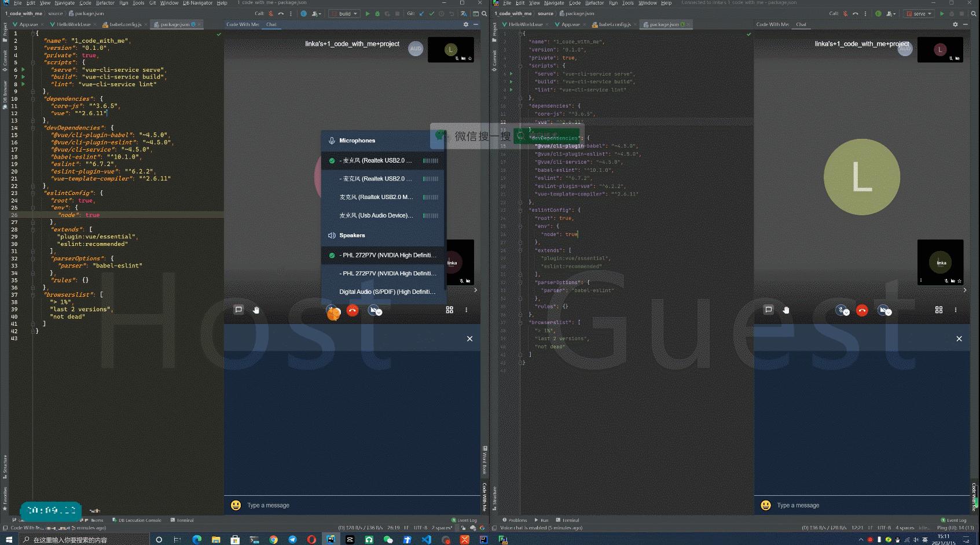The height and width of the screenshot is (545, 980).
Task: Open the Refactor menu in host IDE
Action: click(105, 3)
